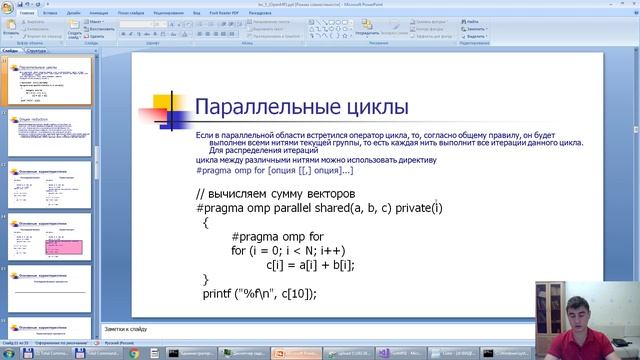Switch to the Анимация ribbon tab
Viewport: 640px width, 360px height.
point(99,13)
